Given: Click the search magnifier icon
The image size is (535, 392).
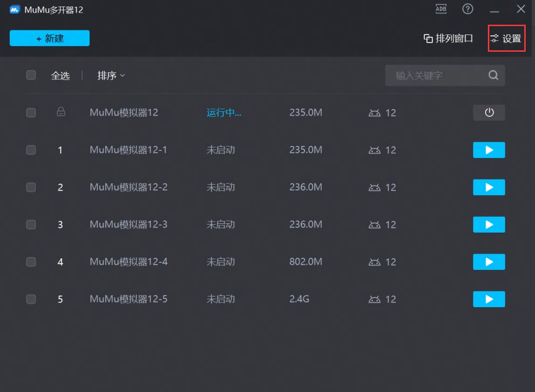Looking at the screenshot, I should [x=493, y=76].
